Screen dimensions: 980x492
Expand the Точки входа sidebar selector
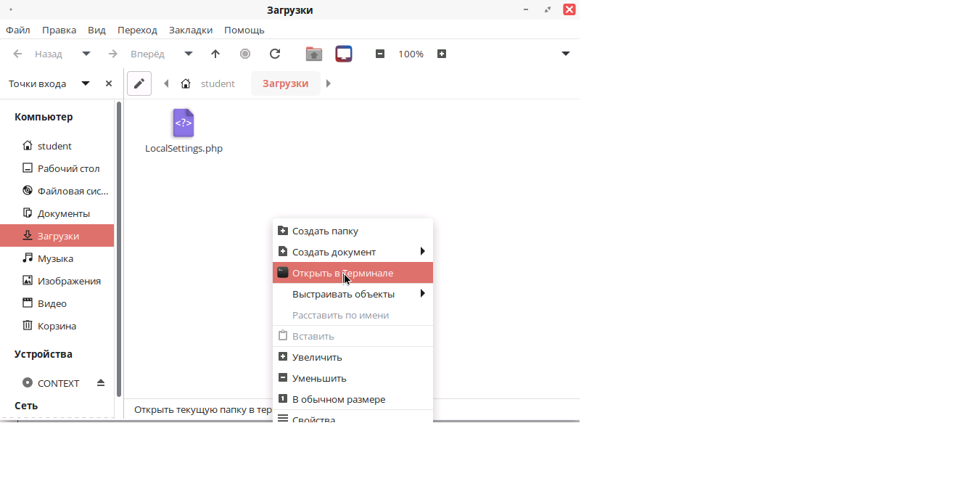coord(86,83)
